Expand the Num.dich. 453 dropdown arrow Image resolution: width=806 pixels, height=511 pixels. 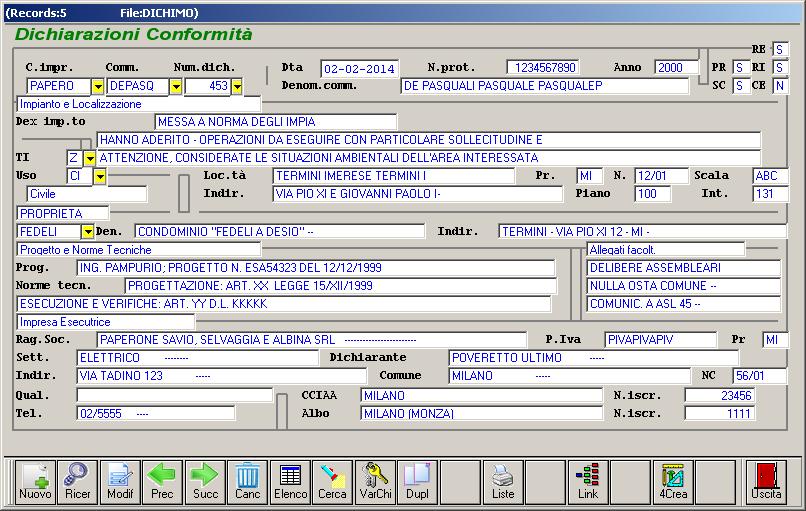(x=236, y=86)
